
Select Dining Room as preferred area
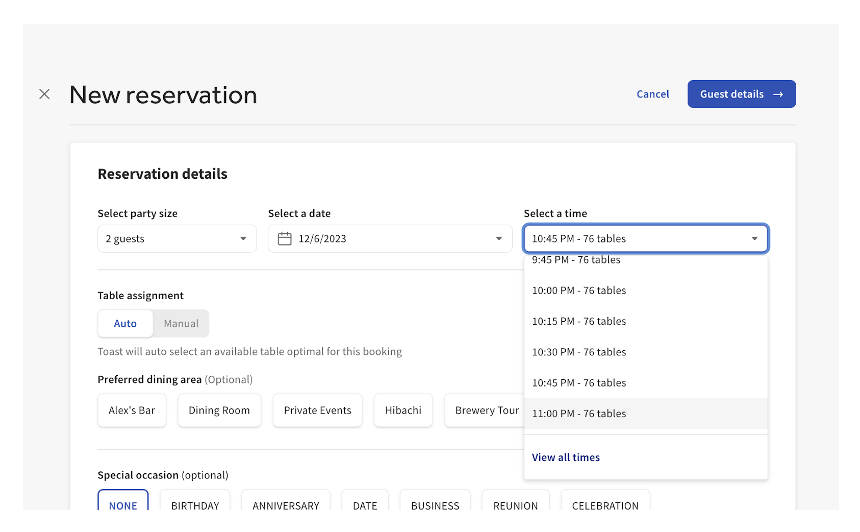coord(219,411)
